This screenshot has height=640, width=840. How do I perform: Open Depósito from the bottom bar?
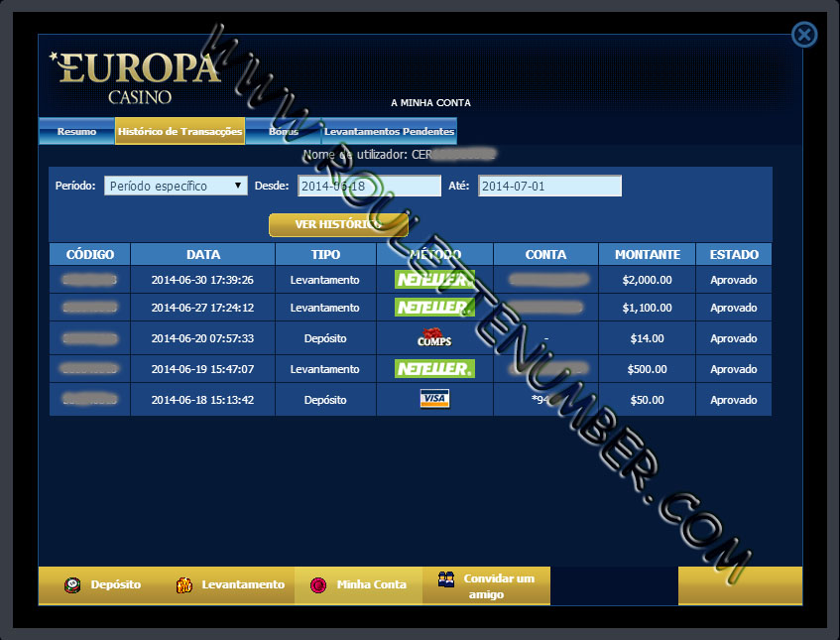point(102,584)
